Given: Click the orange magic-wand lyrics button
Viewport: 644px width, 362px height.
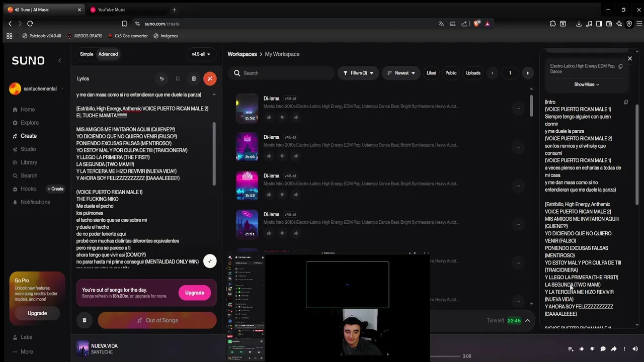Looking at the screenshot, I should (x=210, y=78).
